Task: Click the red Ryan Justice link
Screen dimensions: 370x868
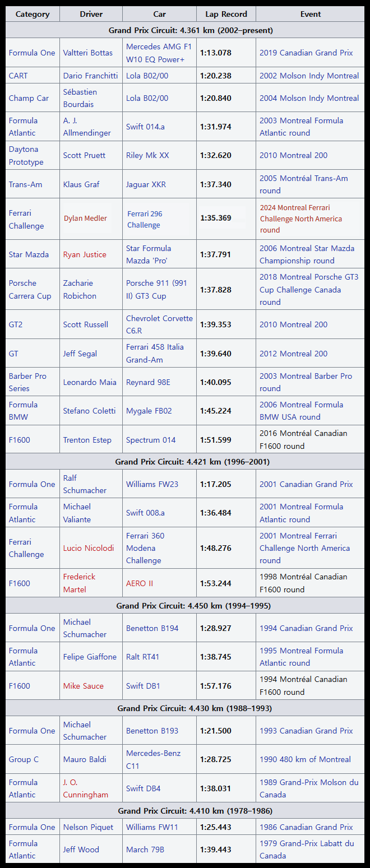Action: pyautogui.click(x=85, y=254)
